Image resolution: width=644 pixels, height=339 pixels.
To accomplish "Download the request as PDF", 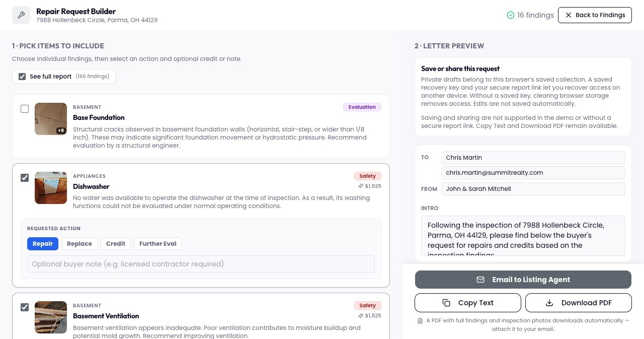I will pyautogui.click(x=579, y=303).
